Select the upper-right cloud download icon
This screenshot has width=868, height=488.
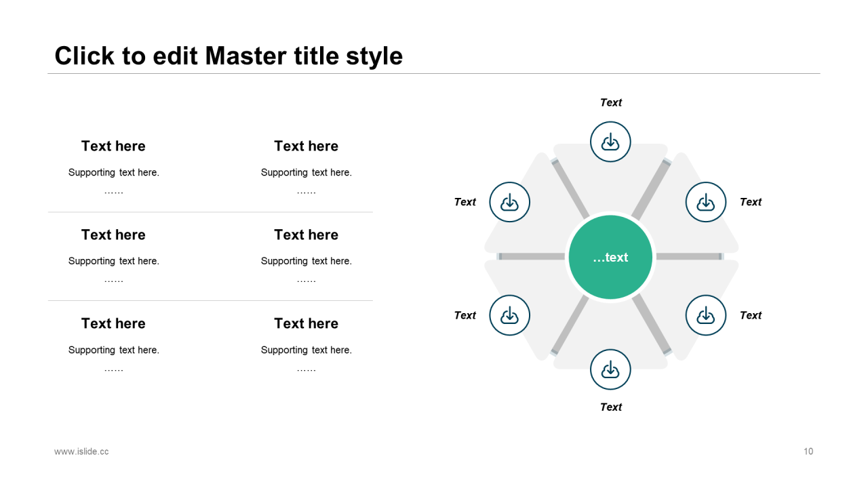706,202
